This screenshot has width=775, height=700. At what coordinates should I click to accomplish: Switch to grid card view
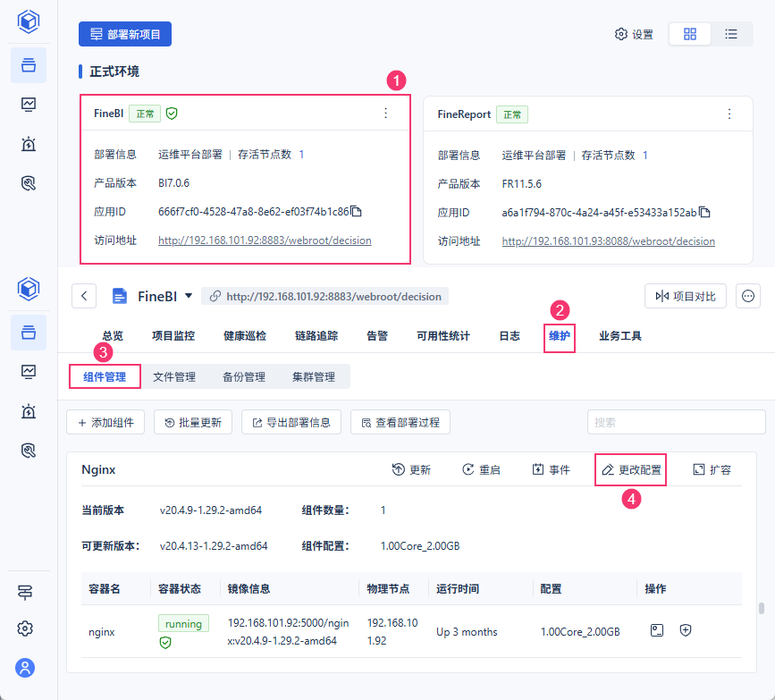click(690, 34)
